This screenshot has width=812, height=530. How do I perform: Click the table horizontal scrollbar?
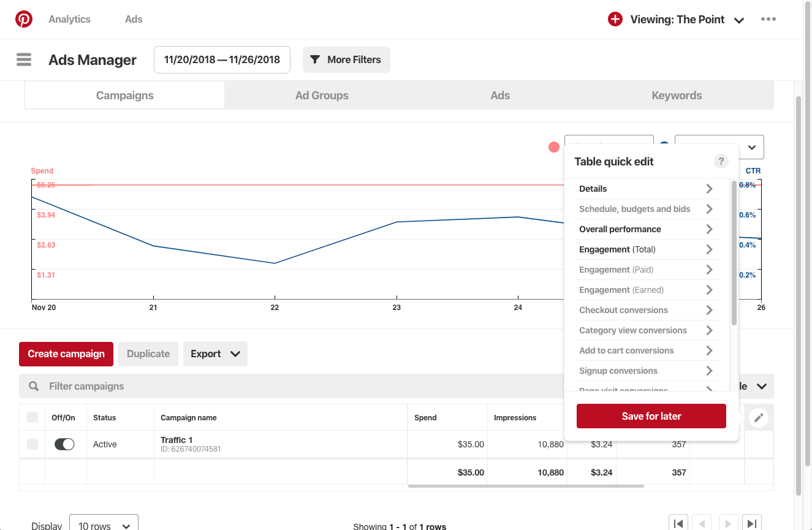[x=526, y=486]
